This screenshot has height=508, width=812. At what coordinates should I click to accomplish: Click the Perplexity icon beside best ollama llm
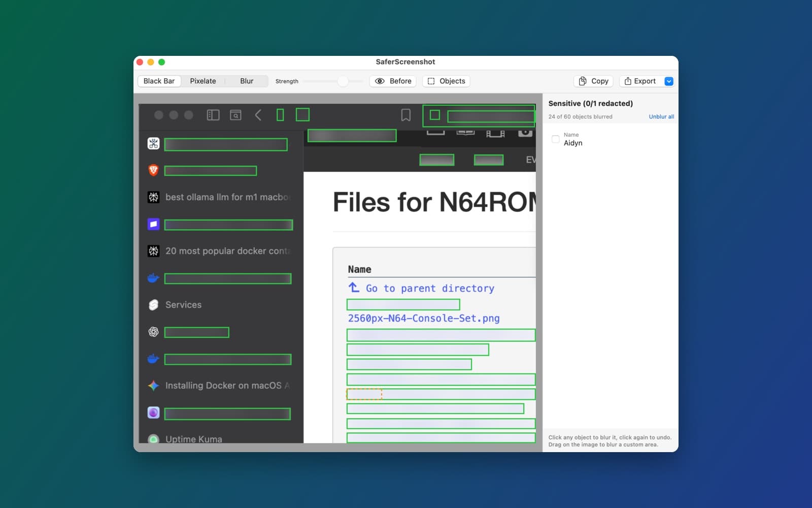(x=153, y=197)
